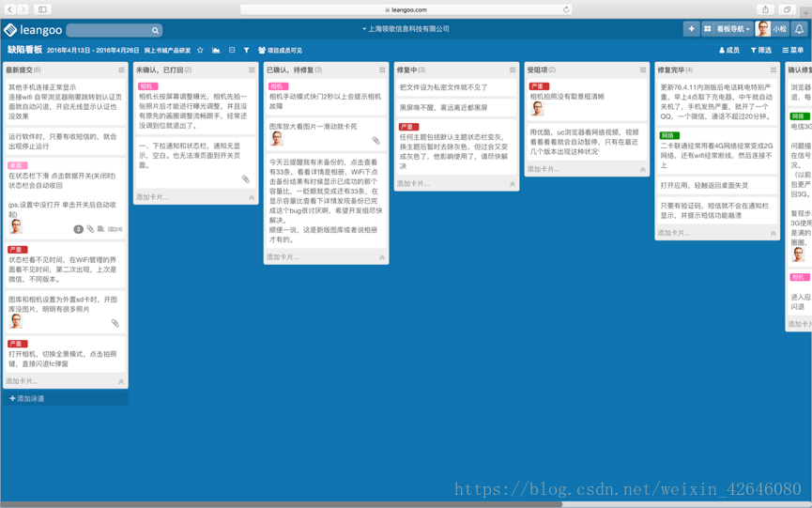Click 添加卡片 in 受阻项 list
This screenshot has width=812, height=508.
coord(544,169)
